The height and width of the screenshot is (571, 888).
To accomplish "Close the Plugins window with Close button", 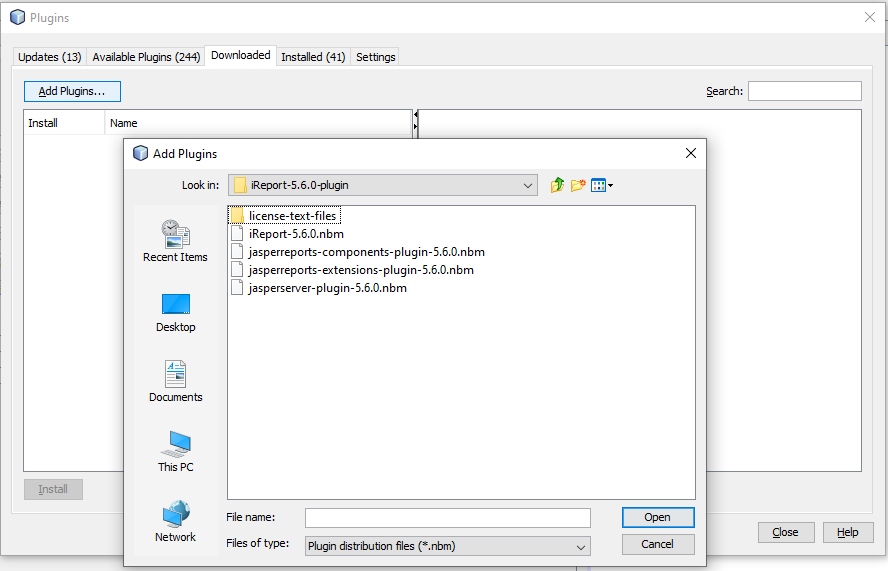I will point(786,532).
